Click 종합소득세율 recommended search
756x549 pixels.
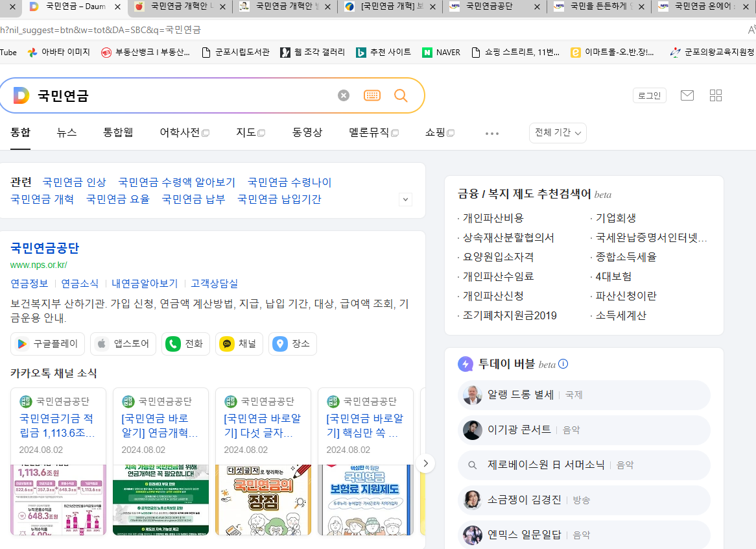(x=626, y=257)
